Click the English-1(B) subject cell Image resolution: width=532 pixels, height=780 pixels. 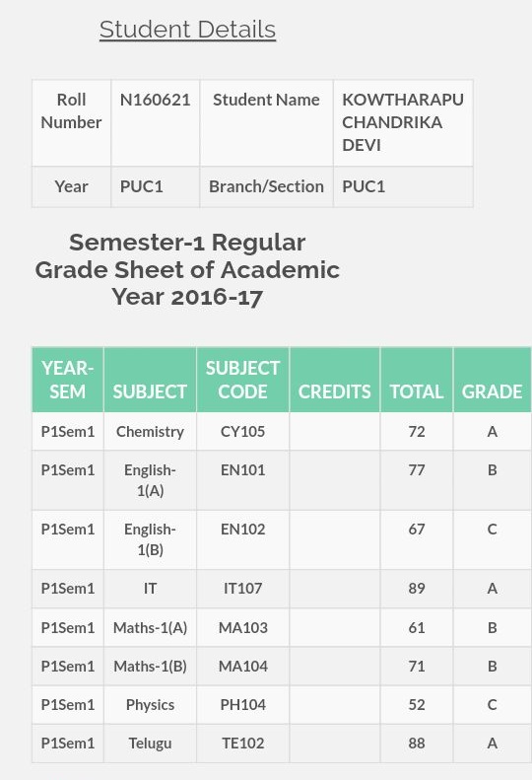point(150,539)
